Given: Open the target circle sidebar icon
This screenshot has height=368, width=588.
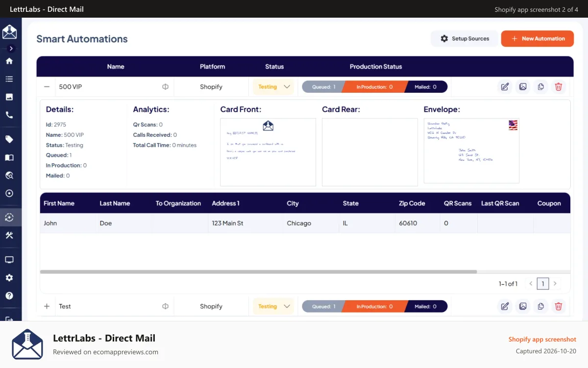Looking at the screenshot, I should tap(9, 193).
